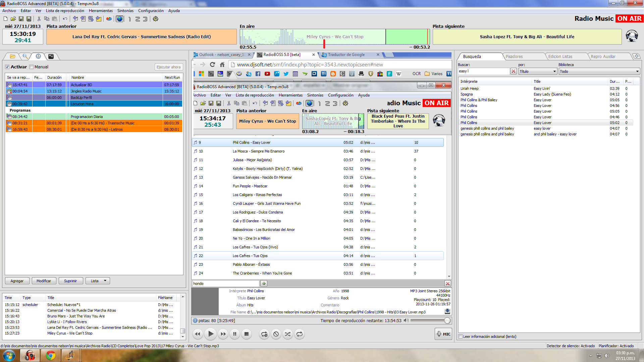Click the Agregar button

coord(17,281)
